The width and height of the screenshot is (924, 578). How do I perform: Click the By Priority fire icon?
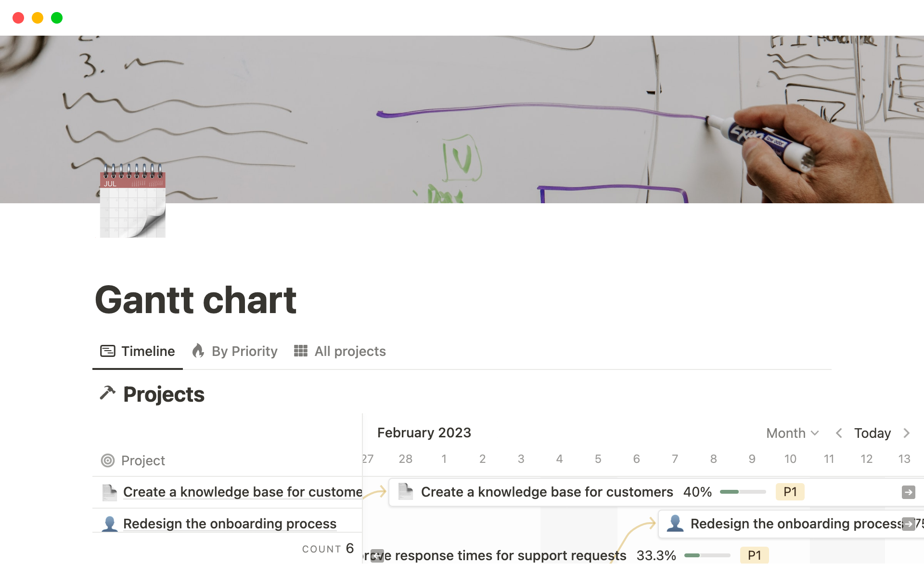click(x=198, y=351)
